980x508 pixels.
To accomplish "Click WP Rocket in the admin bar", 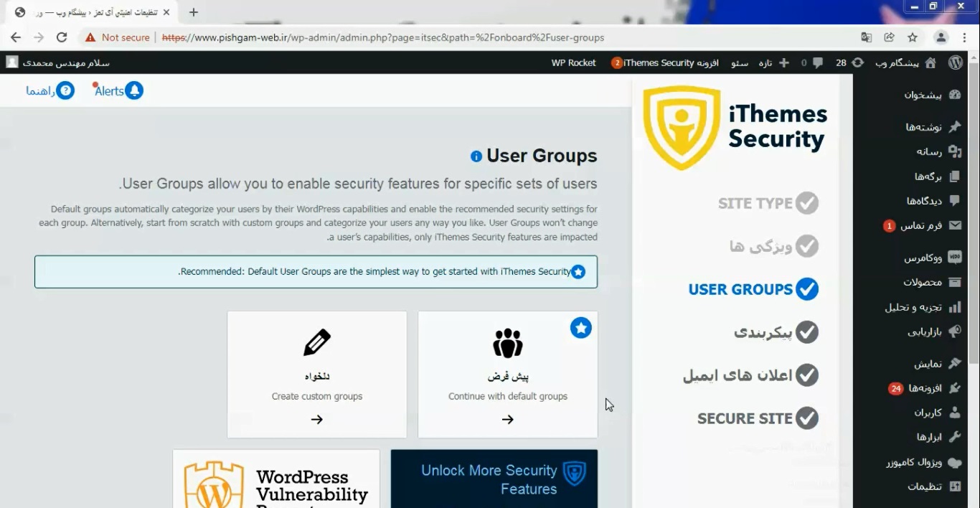I will click(x=573, y=62).
